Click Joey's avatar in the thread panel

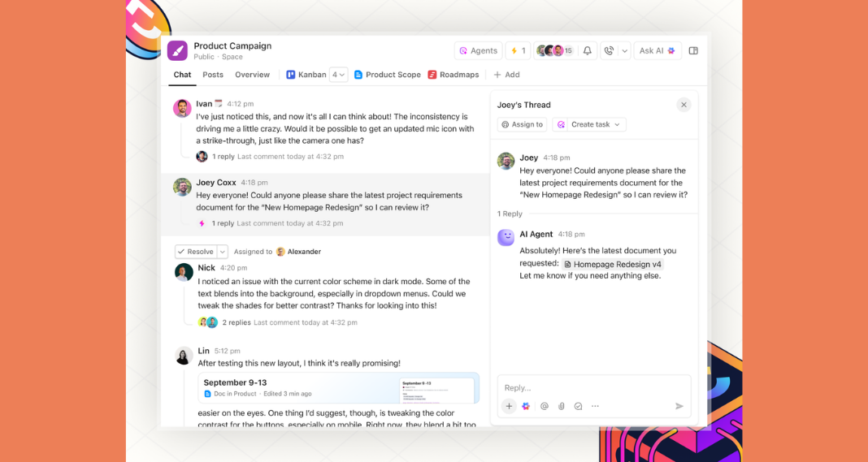click(506, 161)
